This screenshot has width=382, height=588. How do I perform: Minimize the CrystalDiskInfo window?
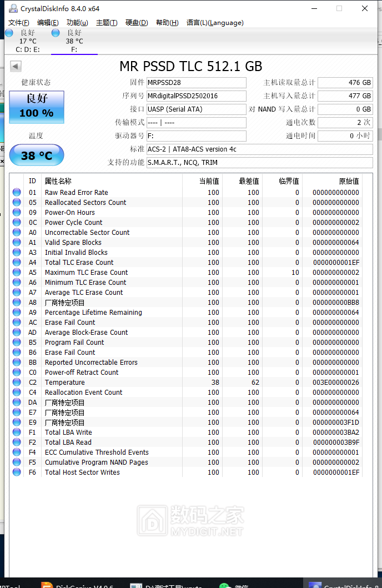click(x=314, y=8)
